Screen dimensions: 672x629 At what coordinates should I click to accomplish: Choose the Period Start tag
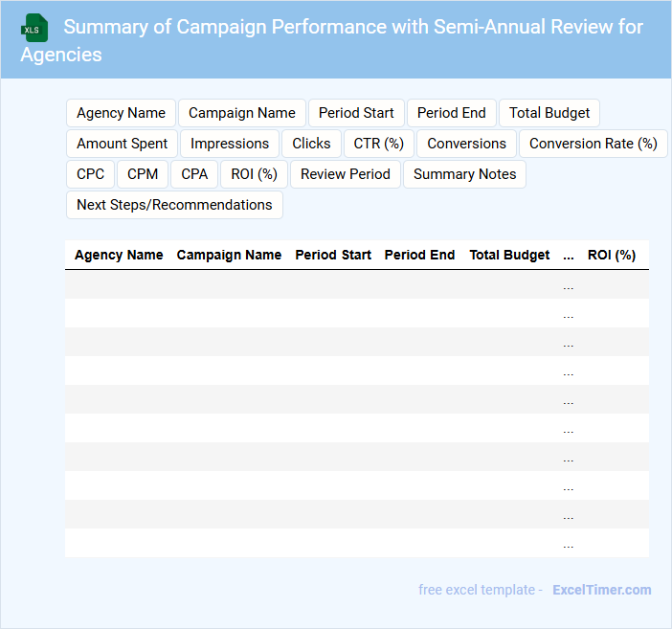[356, 113]
